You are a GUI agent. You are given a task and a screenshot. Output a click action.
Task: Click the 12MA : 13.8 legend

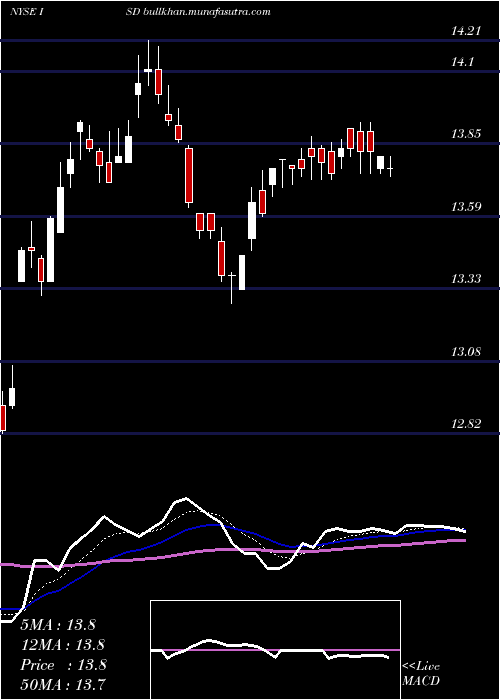pyautogui.click(x=63, y=645)
